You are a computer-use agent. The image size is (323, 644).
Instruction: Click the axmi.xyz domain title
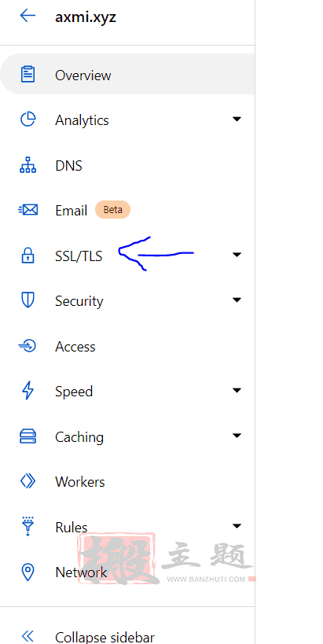86,17
